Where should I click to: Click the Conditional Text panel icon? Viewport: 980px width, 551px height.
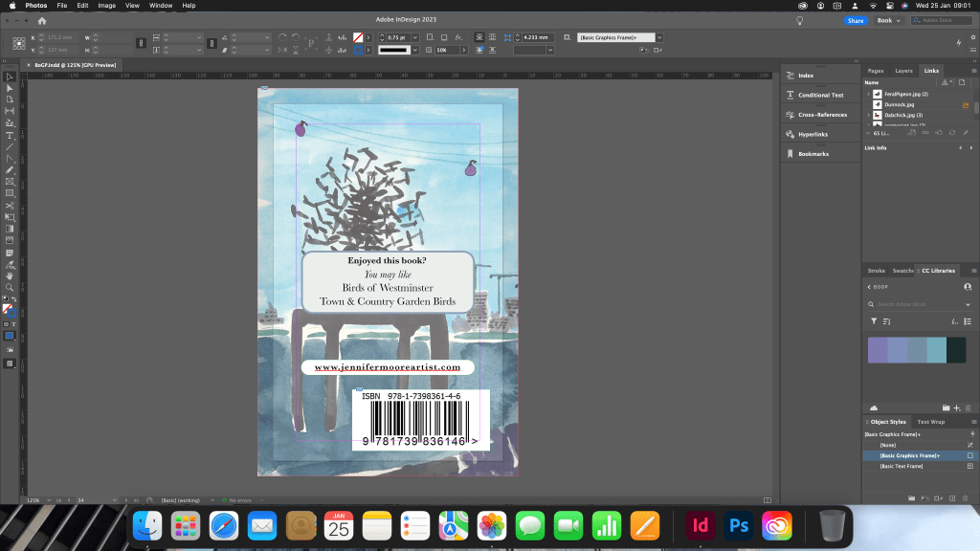791,95
